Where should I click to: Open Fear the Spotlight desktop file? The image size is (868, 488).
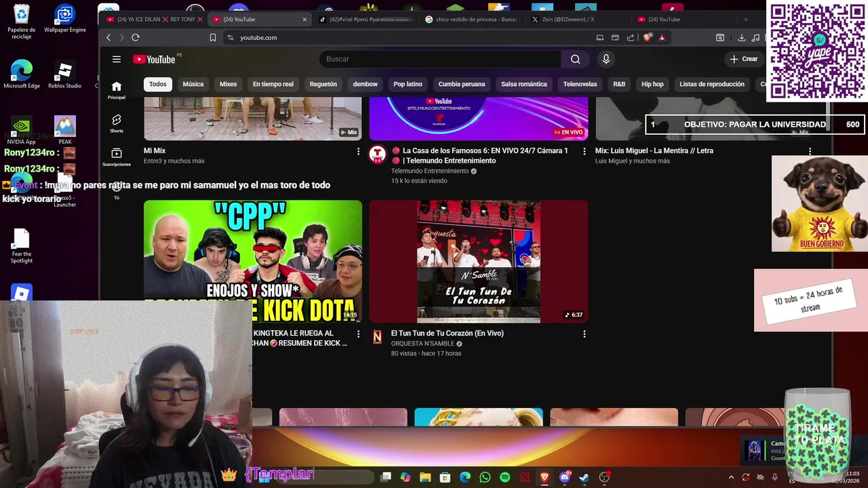point(22,246)
